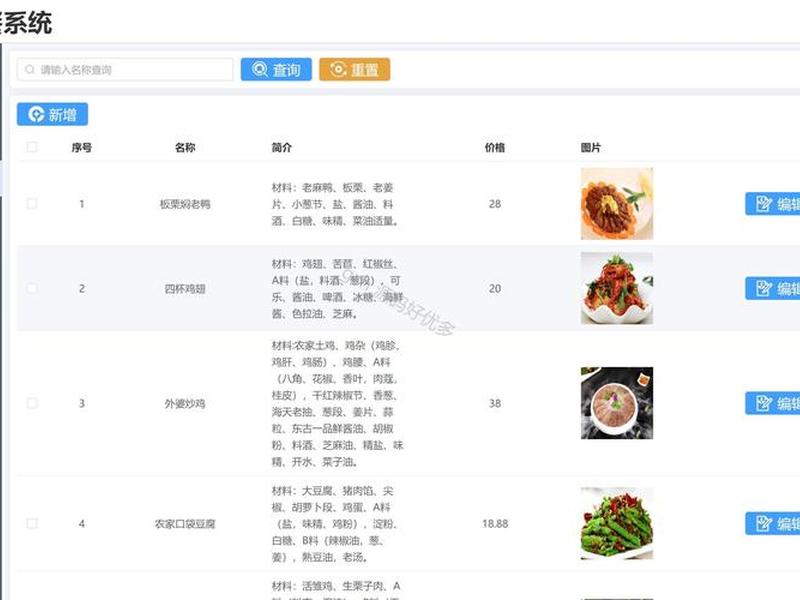This screenshot has width=800, height=600.
Task: Check the box for row 农家口袋豆腐
Action: [x=32, y=523]
